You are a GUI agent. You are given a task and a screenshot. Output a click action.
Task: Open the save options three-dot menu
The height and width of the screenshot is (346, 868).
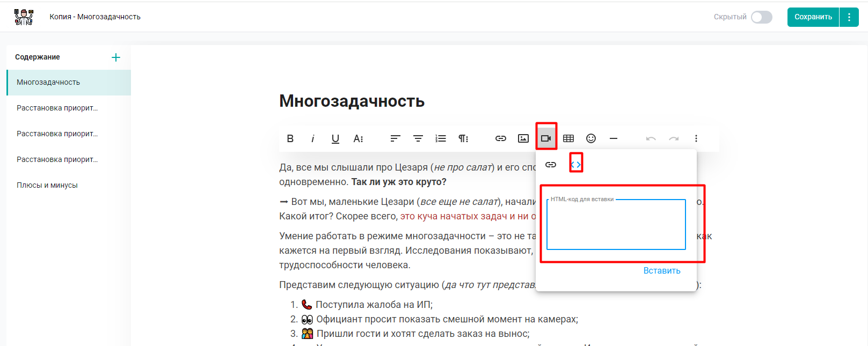pos(849,17)
